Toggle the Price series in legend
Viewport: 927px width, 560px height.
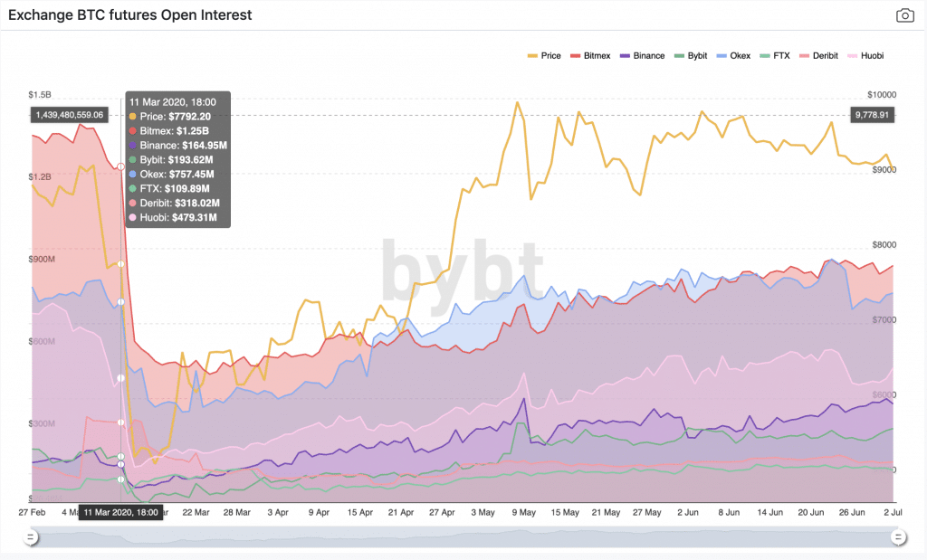pos(543,56)
